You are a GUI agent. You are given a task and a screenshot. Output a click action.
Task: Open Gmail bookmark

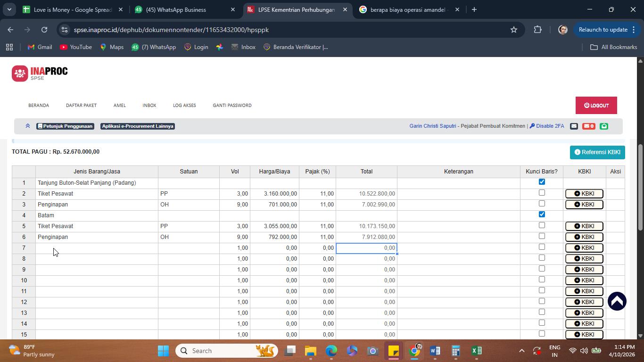(40, 47)
